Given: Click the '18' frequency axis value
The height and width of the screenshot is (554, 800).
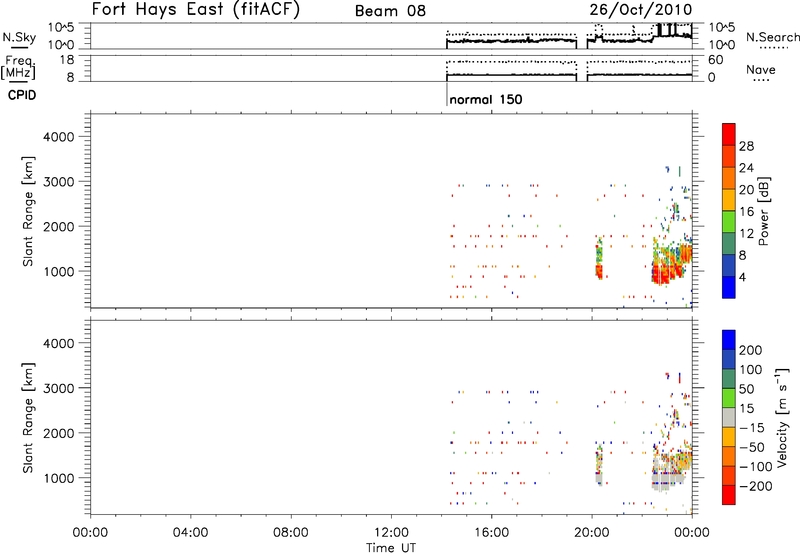Looking at the screenshot, I should pos(67,60).
